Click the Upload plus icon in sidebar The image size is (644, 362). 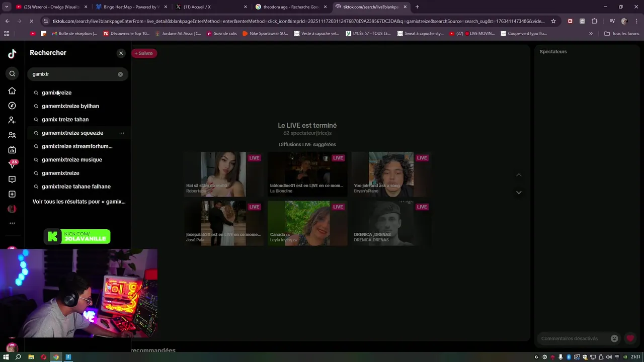[x=12, y=194]
